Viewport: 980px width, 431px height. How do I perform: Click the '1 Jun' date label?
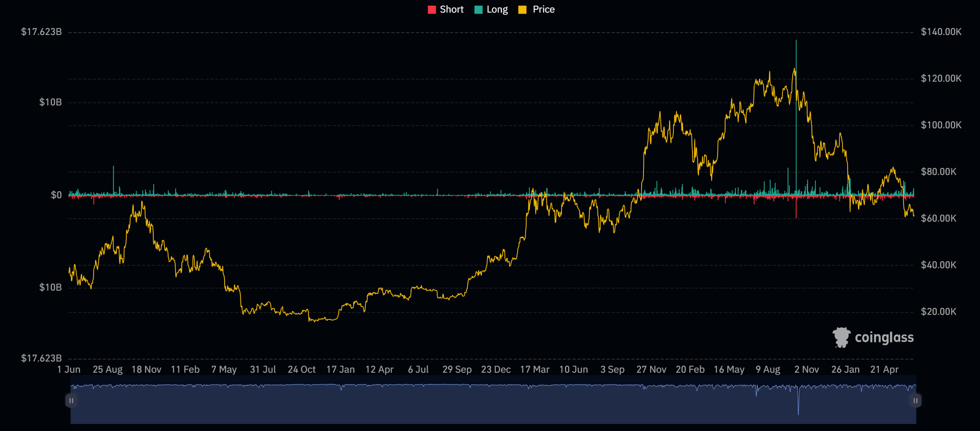(x=69, y=369)
